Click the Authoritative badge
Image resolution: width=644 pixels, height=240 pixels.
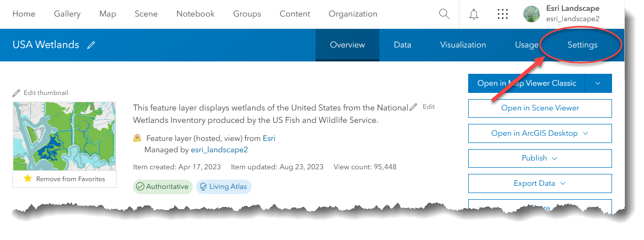pos(162,186)
